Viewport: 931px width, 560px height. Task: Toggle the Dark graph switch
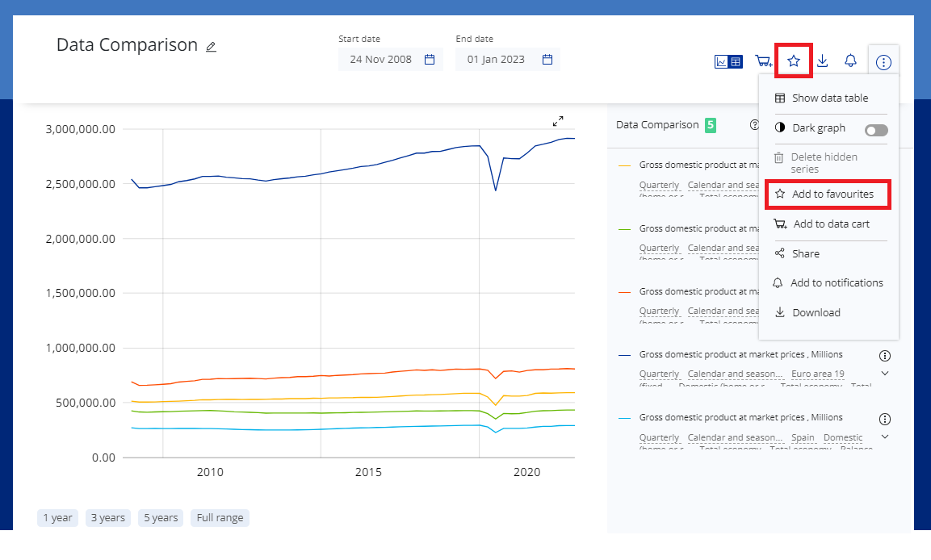[875, 130]
